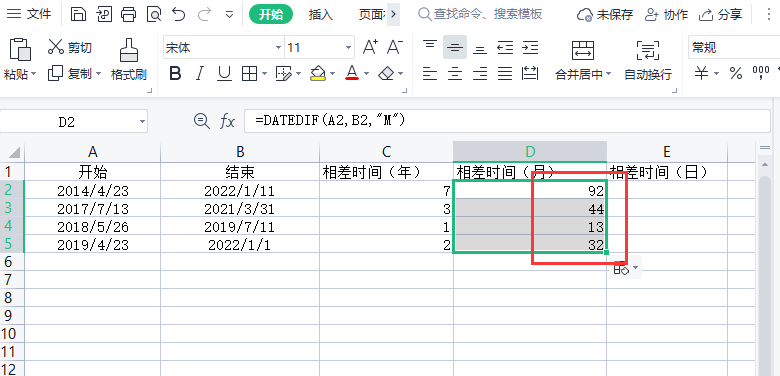The image size is (780, 376).
Task: Toggle underline formatting U
Action: pyautogui.click(x=225, y=74)
